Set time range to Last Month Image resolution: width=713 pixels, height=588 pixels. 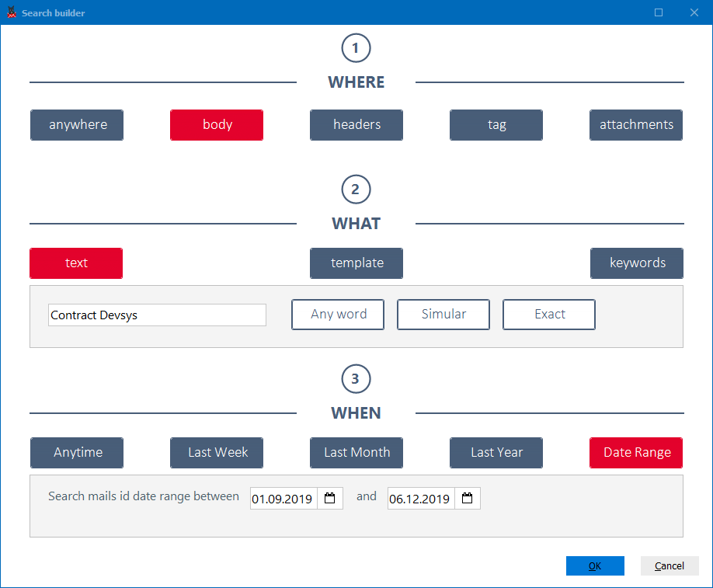click(x=356, y=453)
